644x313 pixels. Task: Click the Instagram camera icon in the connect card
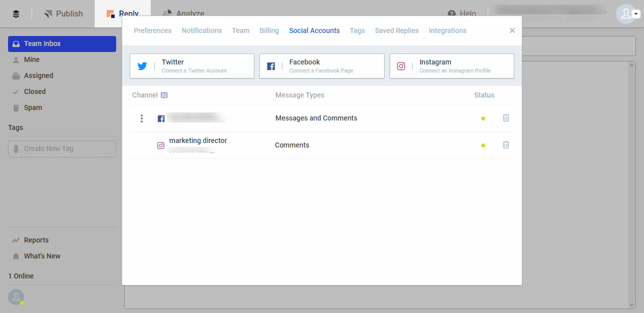coord(401,65)
